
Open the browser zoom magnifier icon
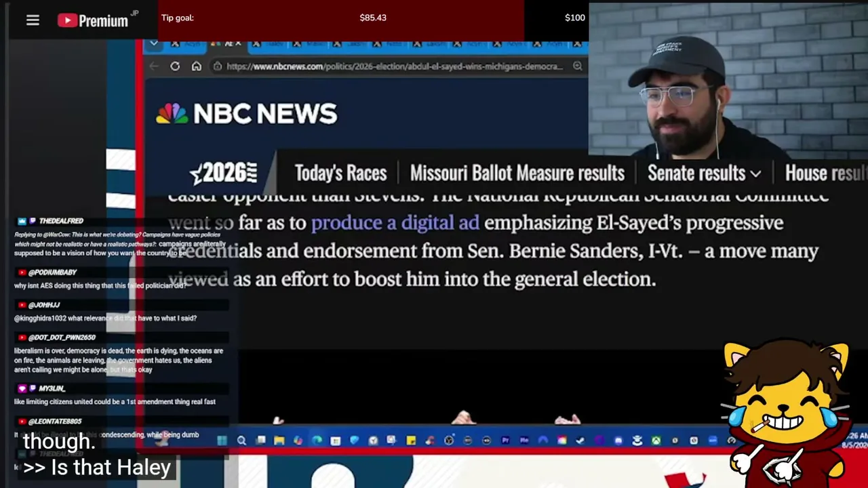pyautogui.click(x=577, y=66)
